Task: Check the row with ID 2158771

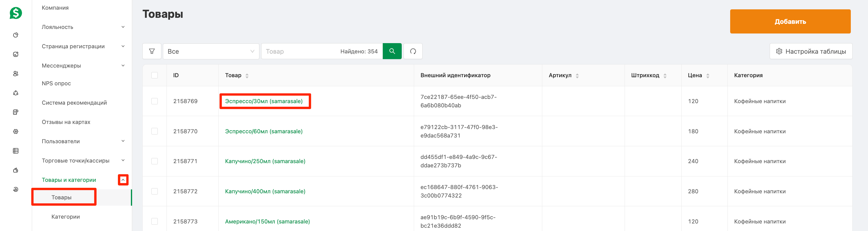Action: (x=155, y=161)
